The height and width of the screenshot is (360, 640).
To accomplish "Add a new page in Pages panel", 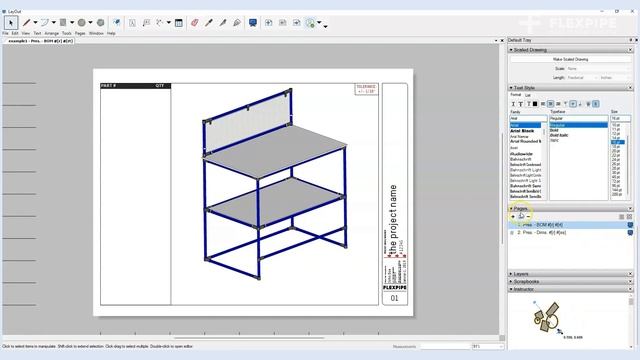I will 513,216.
